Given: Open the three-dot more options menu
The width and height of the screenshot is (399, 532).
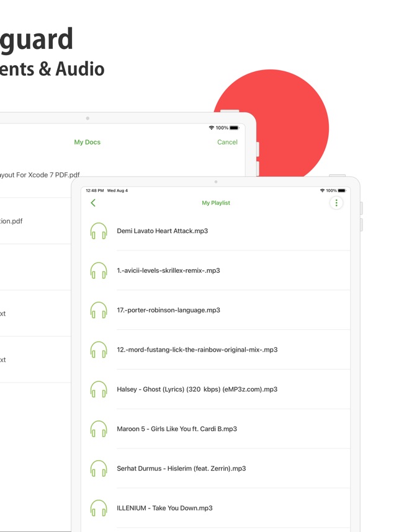Looking at the screenshot, I should point(336,203).
